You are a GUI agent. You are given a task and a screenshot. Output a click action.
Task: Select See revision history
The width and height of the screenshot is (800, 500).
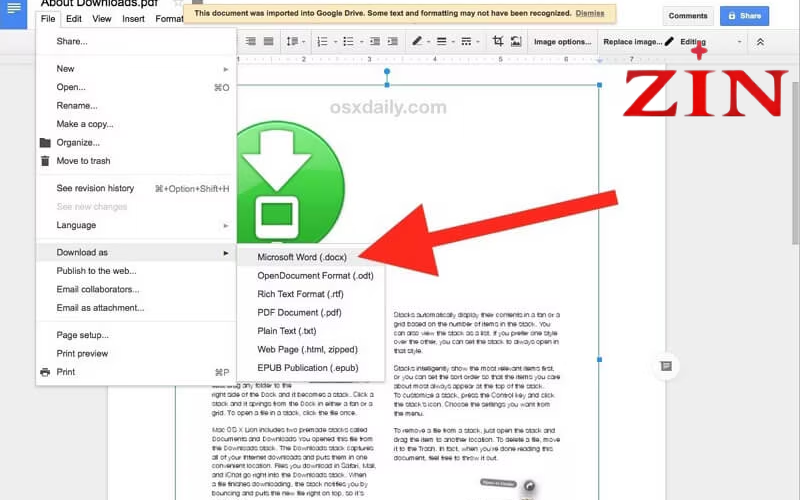coord(136,188)
